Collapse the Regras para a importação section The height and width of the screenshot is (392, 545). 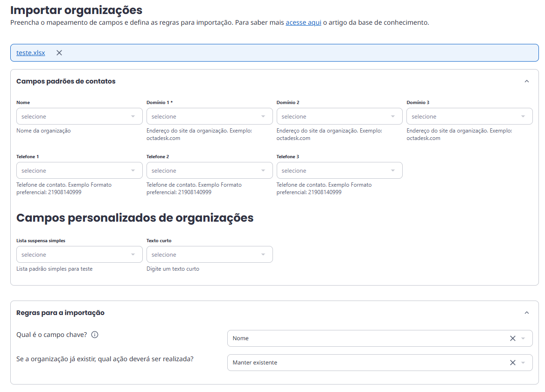coord(527,313)
